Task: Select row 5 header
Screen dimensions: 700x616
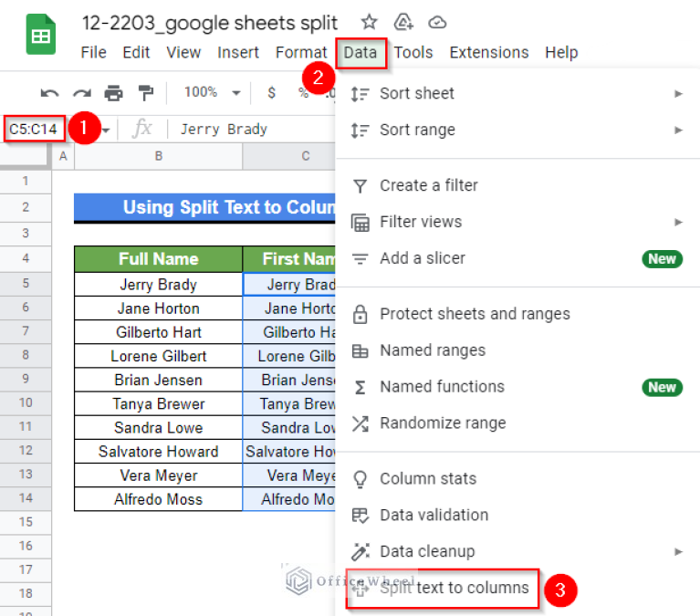Action: click(x=26, y=284)
